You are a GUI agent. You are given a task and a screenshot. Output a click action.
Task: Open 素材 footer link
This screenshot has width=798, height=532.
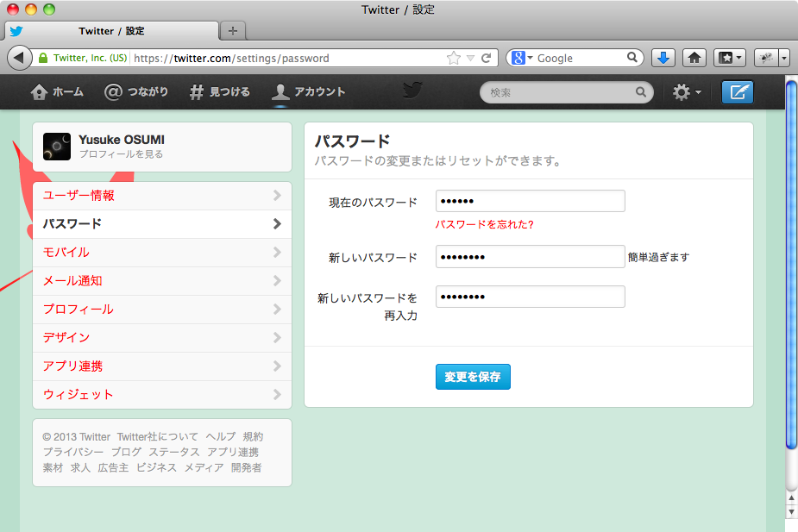(x=53, y=467)
